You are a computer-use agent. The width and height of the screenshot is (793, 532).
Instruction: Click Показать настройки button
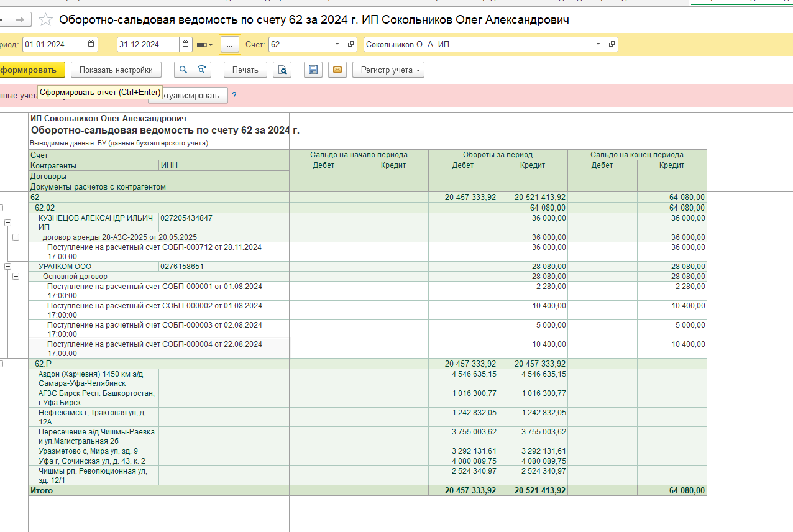click(116, 70)
